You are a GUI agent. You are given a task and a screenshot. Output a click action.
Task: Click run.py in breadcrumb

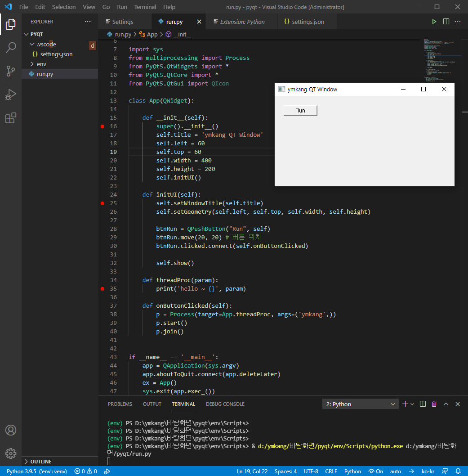pos(119,34)
